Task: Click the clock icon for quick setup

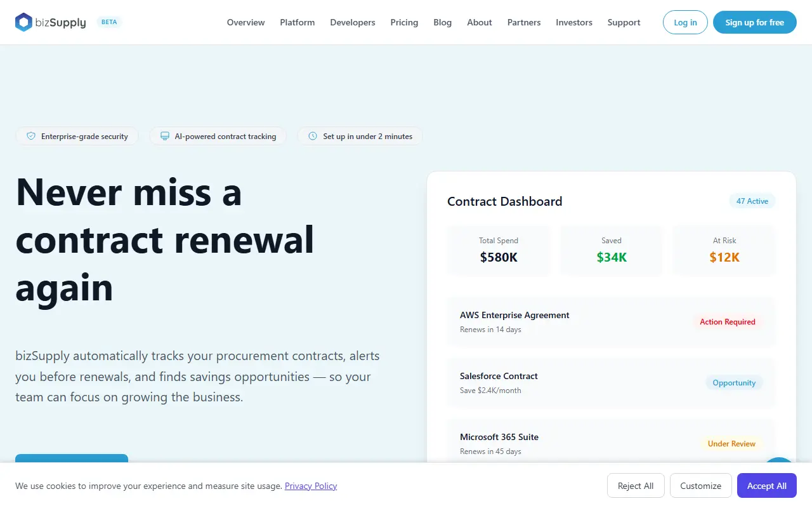Action: [x=312, y=136]
